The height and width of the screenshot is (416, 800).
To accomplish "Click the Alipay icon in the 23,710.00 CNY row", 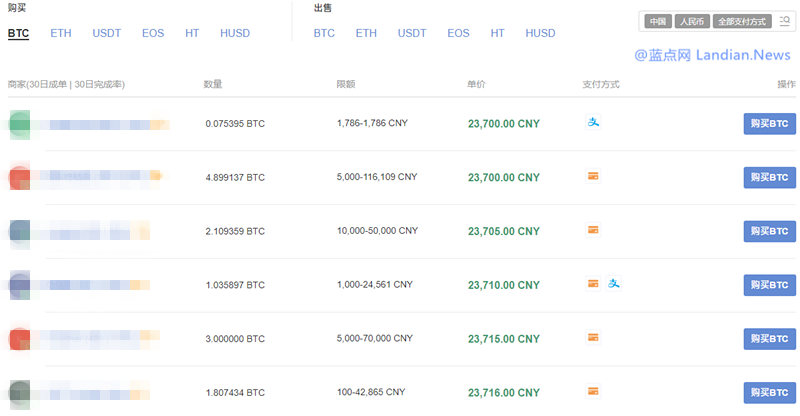I will point(614,284).
